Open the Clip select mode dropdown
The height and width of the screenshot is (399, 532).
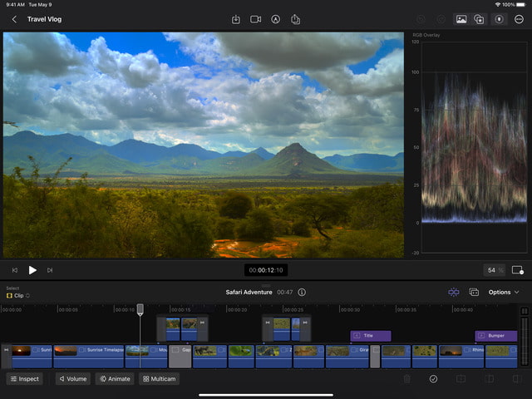(x=18, y=296)
